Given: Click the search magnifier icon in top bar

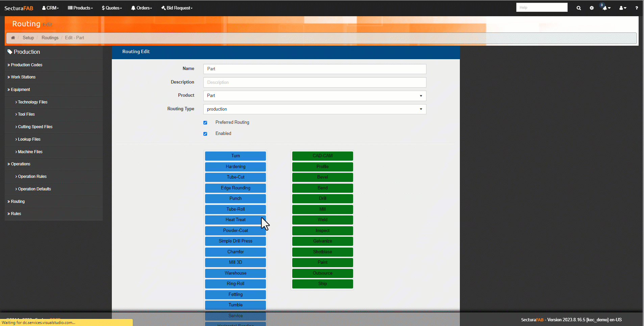Looking at the screenshot, I should (578, 8).
